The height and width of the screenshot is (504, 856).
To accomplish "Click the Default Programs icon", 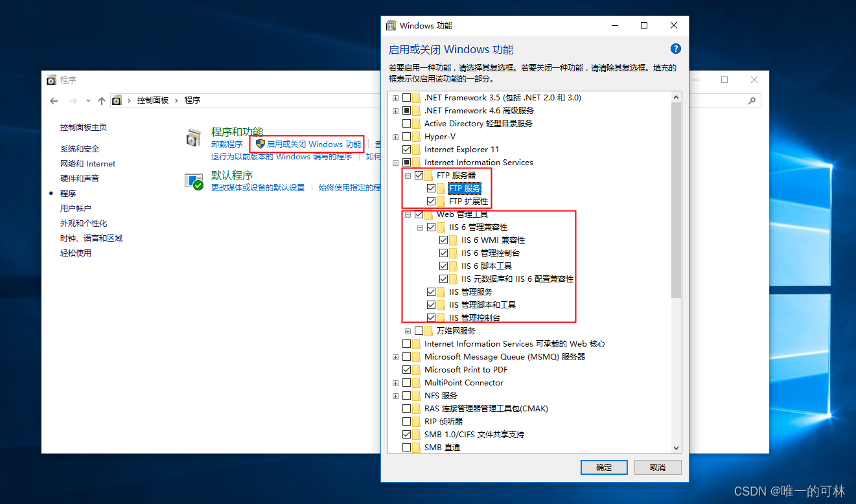I will [x=194, y=181].
